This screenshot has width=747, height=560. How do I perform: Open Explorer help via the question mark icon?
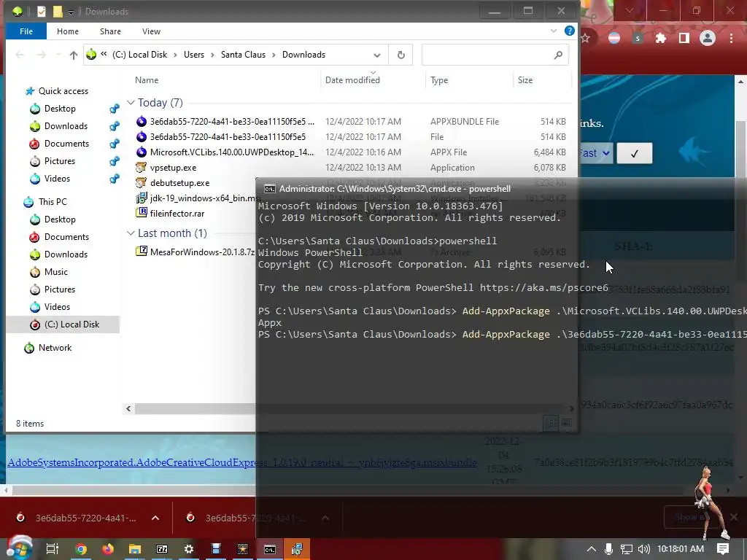(x=569, y=31)
